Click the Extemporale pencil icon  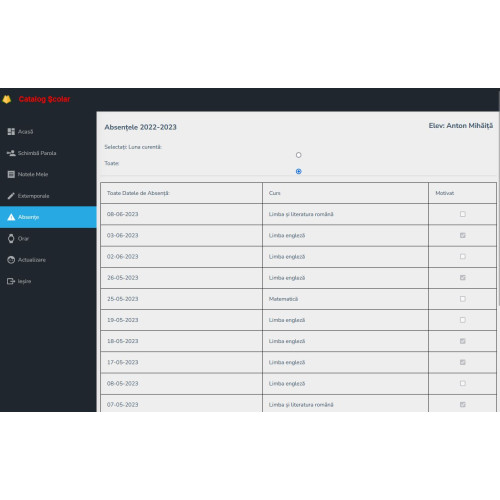point(11,196)
